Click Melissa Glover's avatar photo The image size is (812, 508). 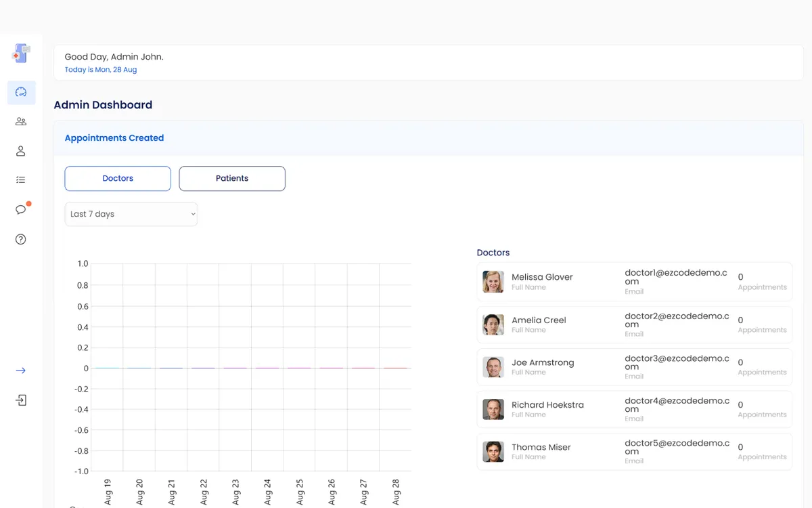point(493,282)
